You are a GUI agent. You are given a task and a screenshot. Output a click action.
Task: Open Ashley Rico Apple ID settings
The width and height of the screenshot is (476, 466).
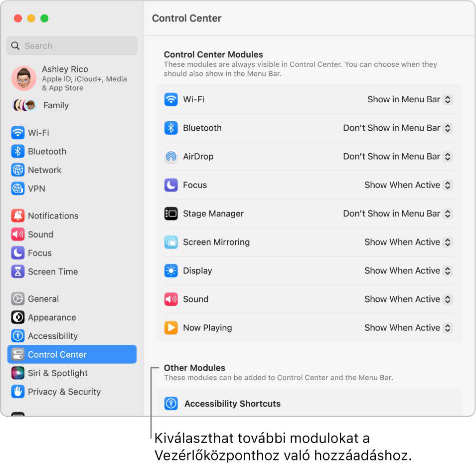[x=72, y=78]
